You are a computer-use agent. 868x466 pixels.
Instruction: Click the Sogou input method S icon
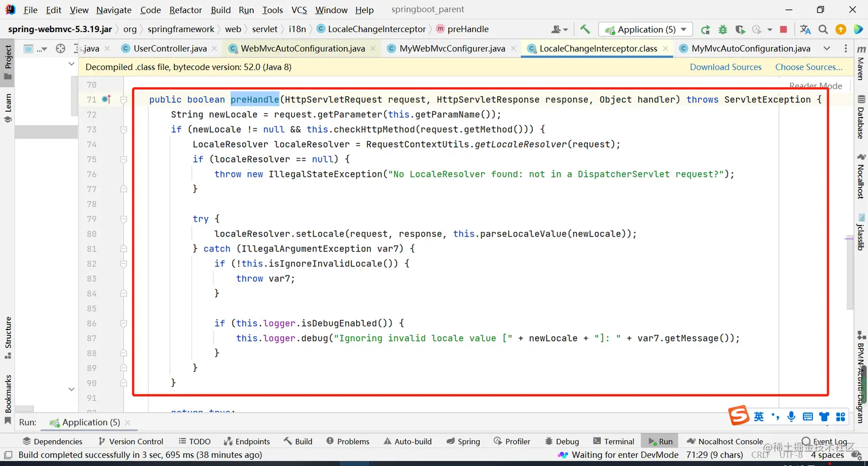(739, 416)
